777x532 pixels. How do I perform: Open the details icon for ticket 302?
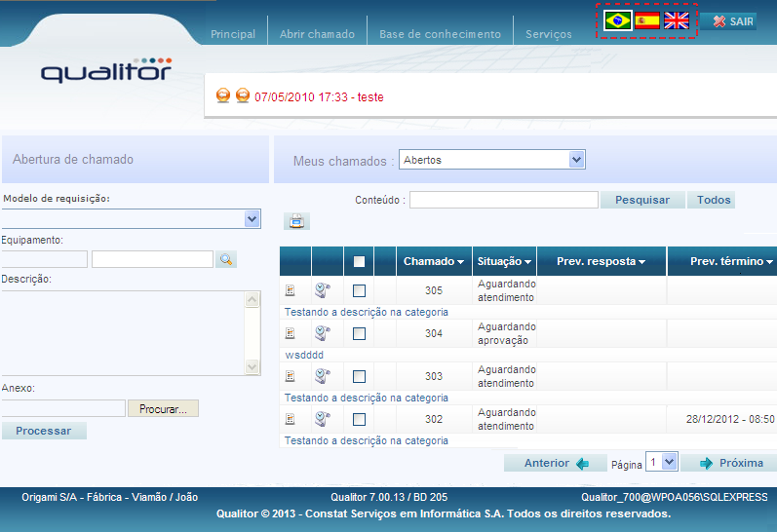[290, 419]
